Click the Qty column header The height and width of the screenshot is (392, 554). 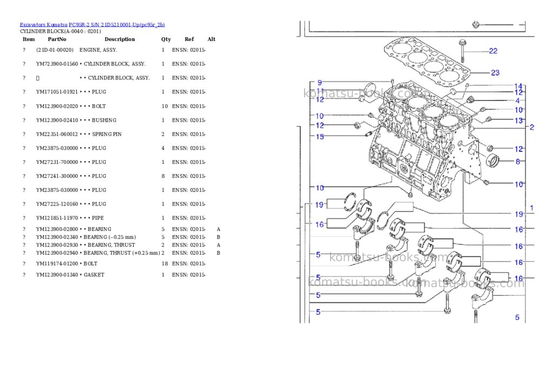[x=166, y=39]
